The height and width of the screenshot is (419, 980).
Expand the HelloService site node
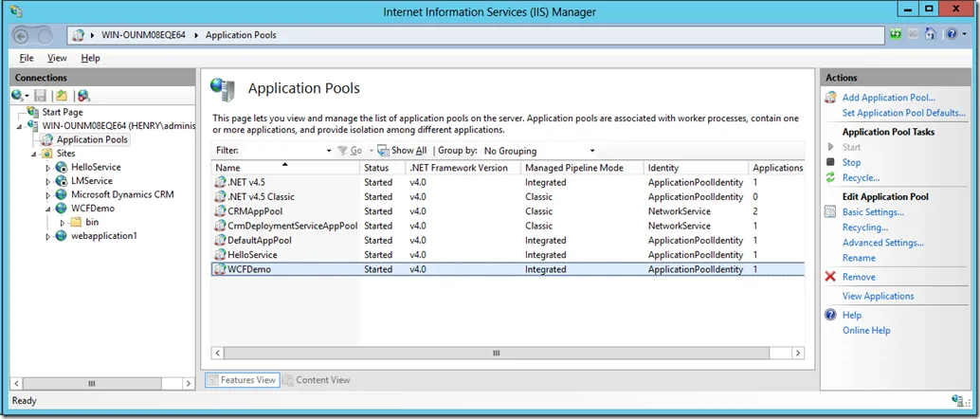click(x=48, y=168)
